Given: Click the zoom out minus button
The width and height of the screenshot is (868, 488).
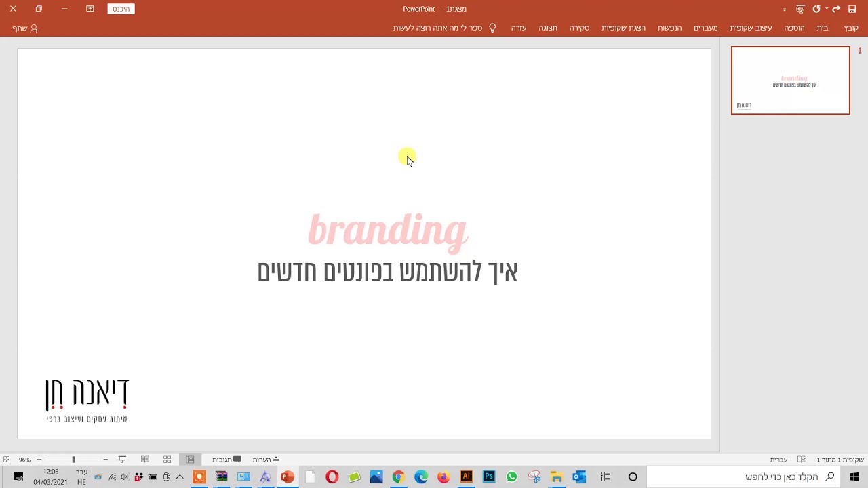Looking at the screenshot, I should click(x=105, y=460).
